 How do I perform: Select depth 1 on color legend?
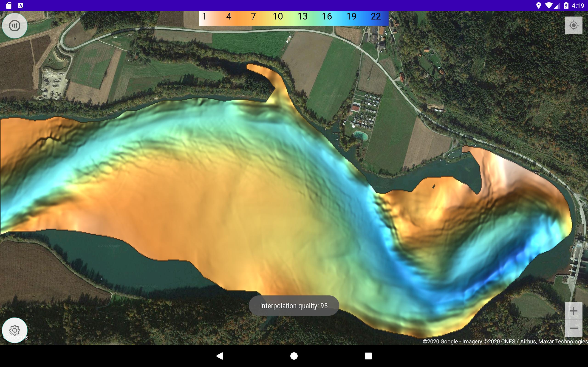(x=204, y=17)
